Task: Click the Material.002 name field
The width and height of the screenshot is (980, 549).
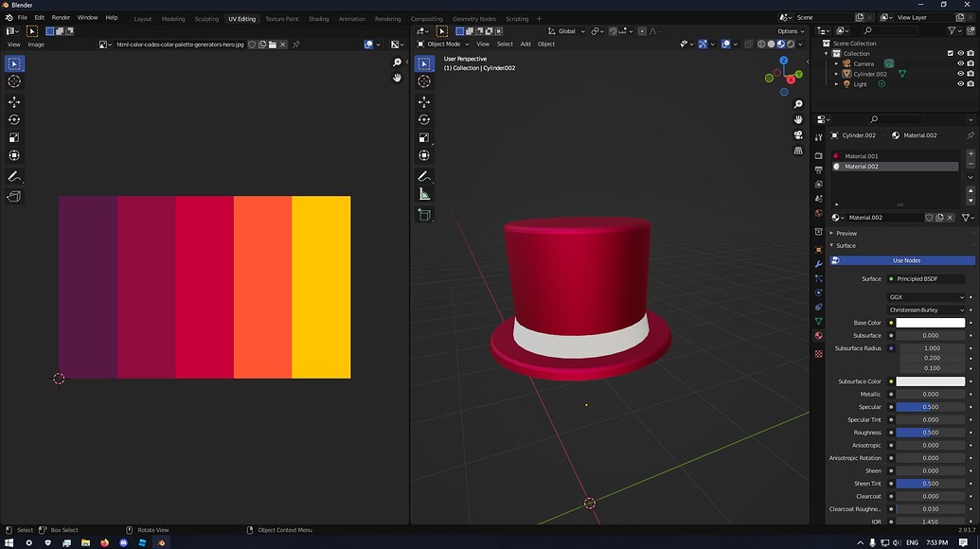Action: click(x=883, y=218)
